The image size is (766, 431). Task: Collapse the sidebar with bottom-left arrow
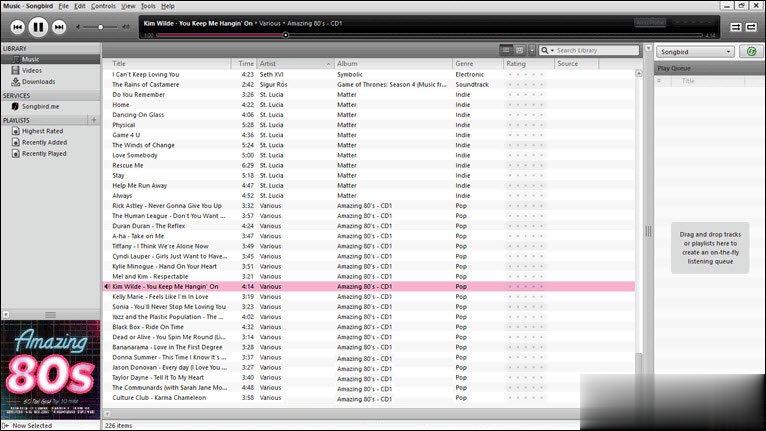pyautogui.click(x=5, y=315)
